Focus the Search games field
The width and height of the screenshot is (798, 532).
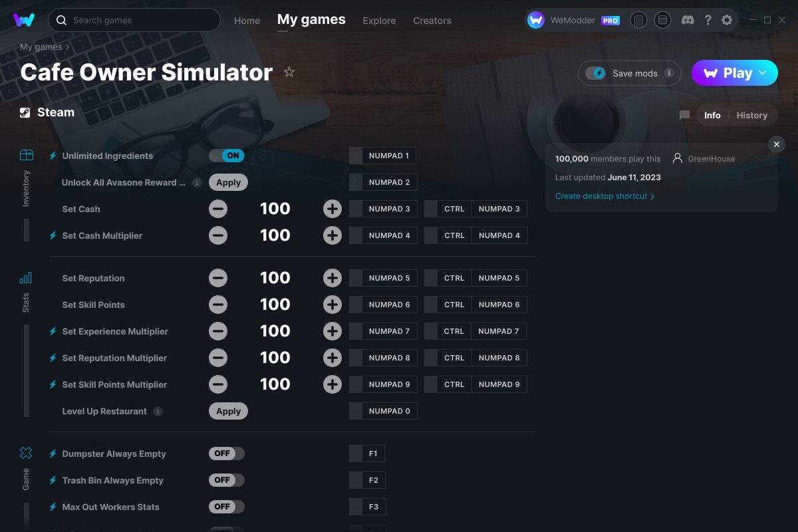(134, 20)
